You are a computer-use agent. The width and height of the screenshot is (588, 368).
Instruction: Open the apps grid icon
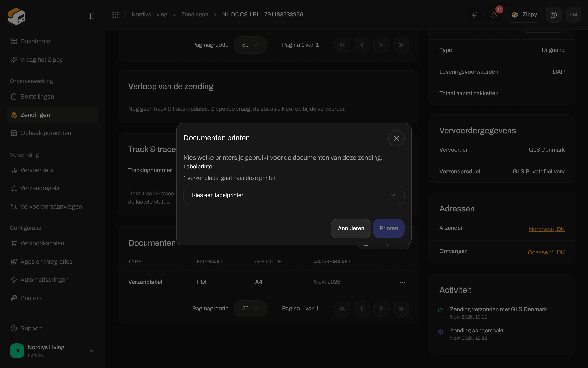(x=115, y=15)
